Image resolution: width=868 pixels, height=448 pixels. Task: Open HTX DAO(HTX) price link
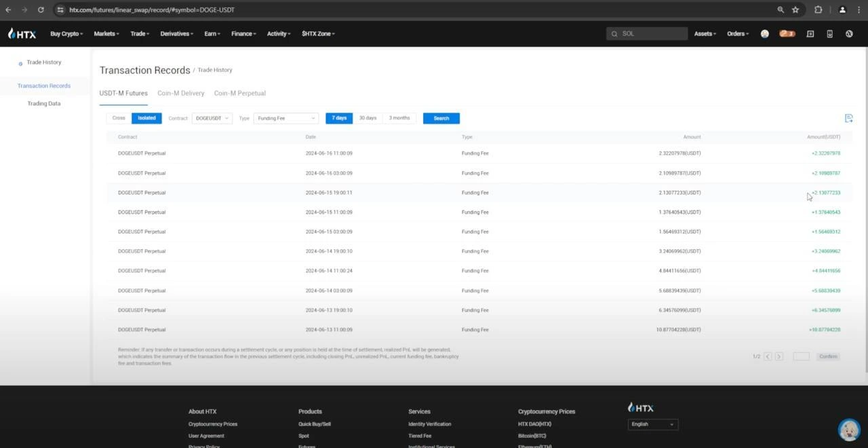click(x=535, y=424)
